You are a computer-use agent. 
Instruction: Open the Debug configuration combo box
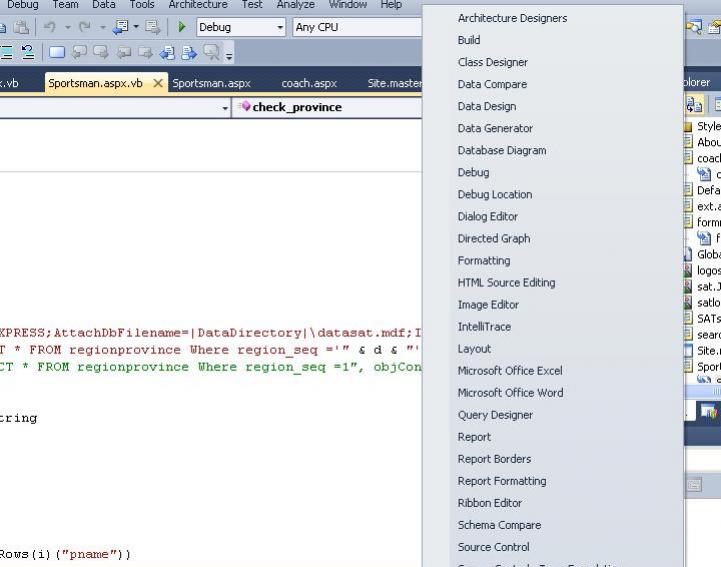[x=241, y=27]
